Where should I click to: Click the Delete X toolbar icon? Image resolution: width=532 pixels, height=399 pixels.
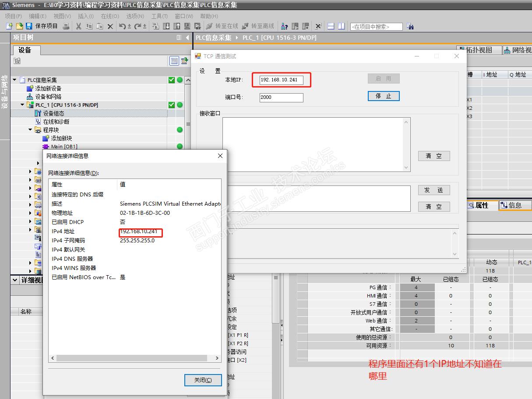pos(110,26)
